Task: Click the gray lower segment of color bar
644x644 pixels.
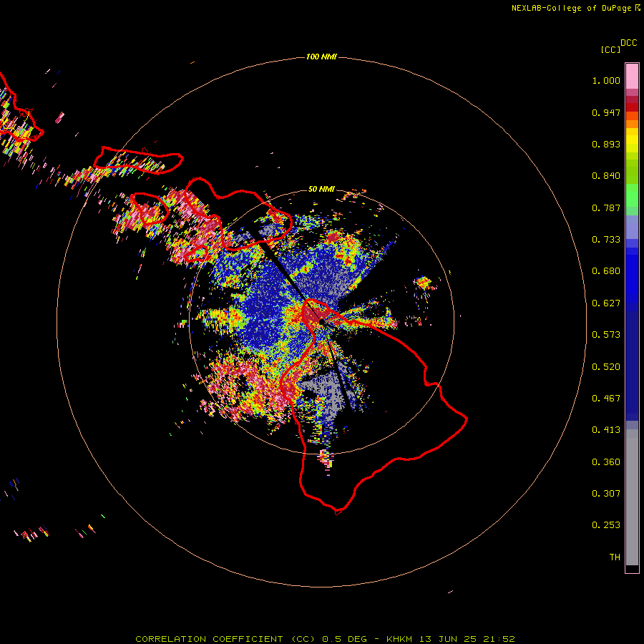Action: click(x=632, y=497)
